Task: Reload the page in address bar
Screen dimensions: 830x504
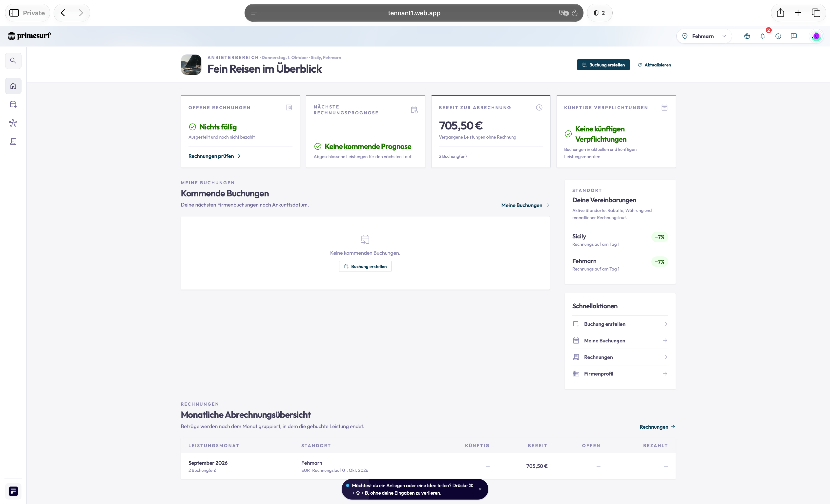Action: point(575,13)
